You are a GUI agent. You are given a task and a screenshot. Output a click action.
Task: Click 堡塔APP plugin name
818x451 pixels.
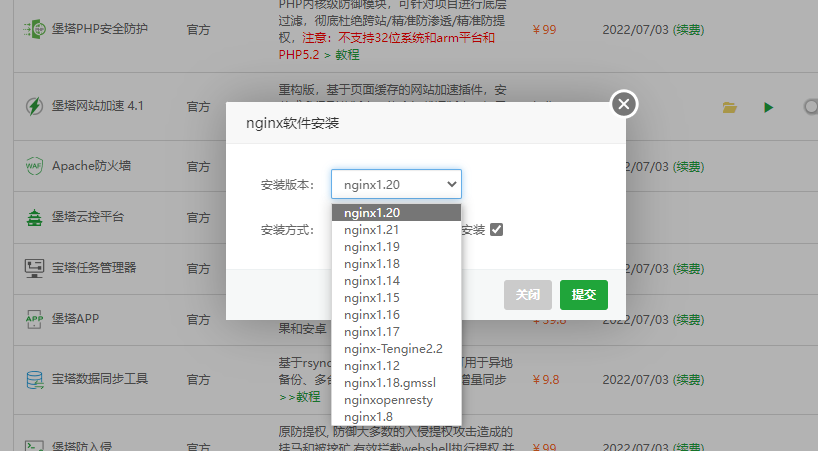tap(75, 319)
